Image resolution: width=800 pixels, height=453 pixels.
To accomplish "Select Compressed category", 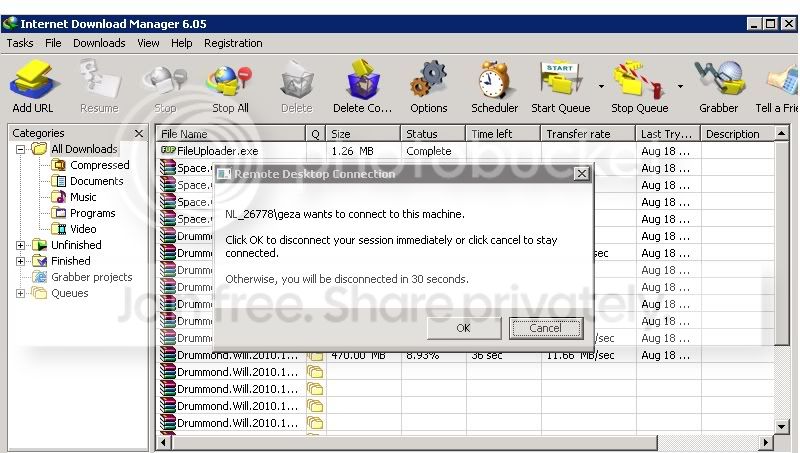I will point(99,165).
